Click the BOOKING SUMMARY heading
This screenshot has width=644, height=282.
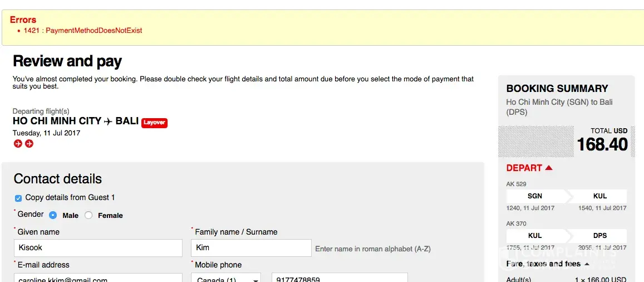557,89
